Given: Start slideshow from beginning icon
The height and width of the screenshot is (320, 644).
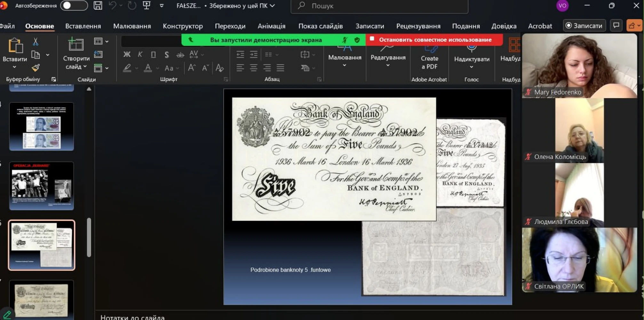Looking at the screenshot, I should click(x=147, y=5).
